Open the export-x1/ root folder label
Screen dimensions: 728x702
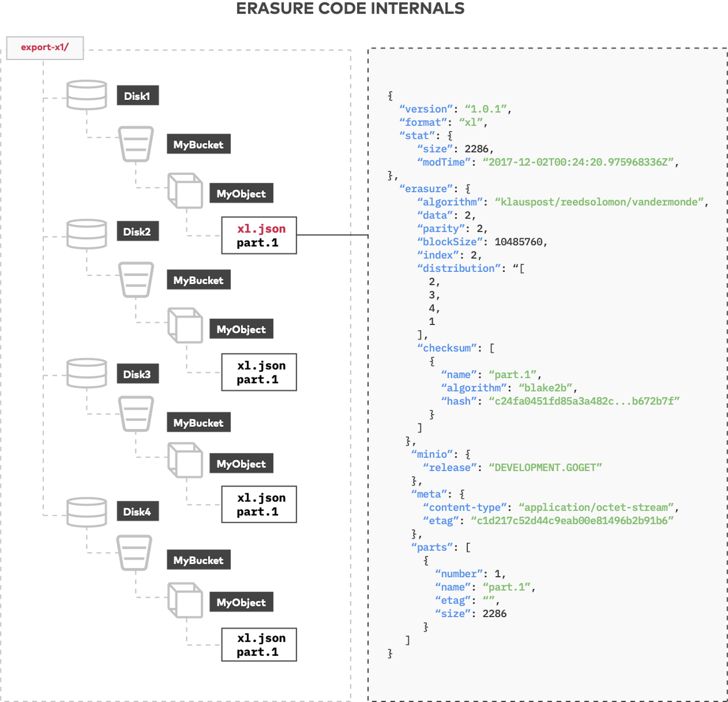pyautogui.click(x=45, y=47)
